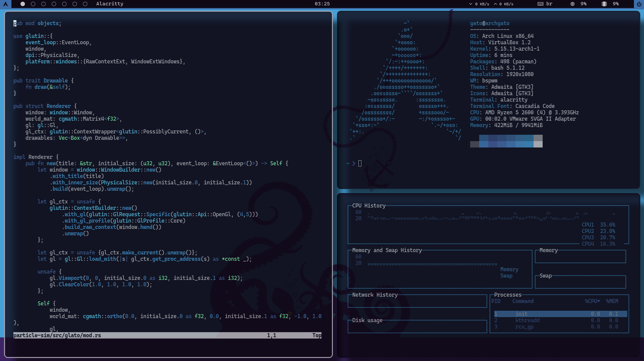The width and height of the screenshot is (644, 361).
Task: Click the keyboard layout icon next to br
Action: [540, 4]
